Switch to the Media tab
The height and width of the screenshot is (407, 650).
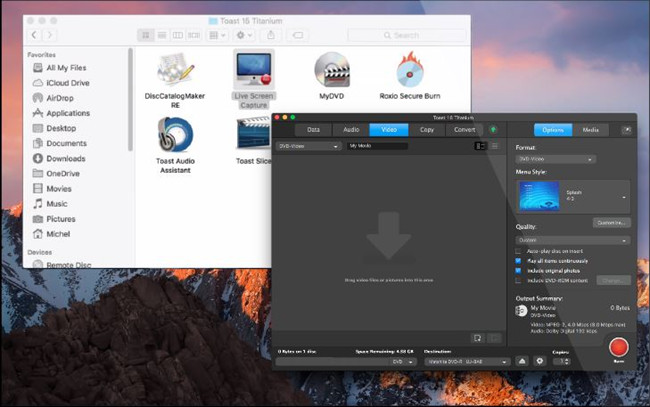[590, 130]
